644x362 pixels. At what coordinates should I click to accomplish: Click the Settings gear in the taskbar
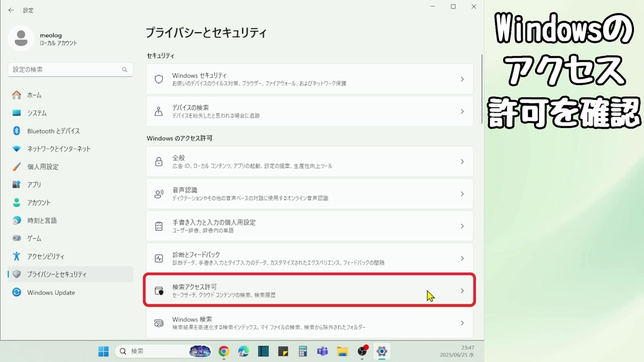382,351
